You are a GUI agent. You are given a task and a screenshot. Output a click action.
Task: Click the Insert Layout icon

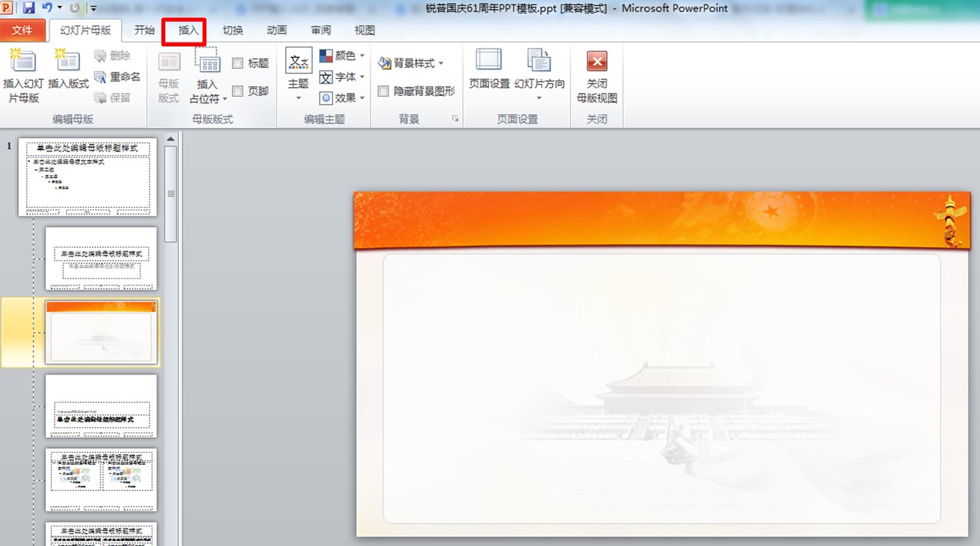67,62
